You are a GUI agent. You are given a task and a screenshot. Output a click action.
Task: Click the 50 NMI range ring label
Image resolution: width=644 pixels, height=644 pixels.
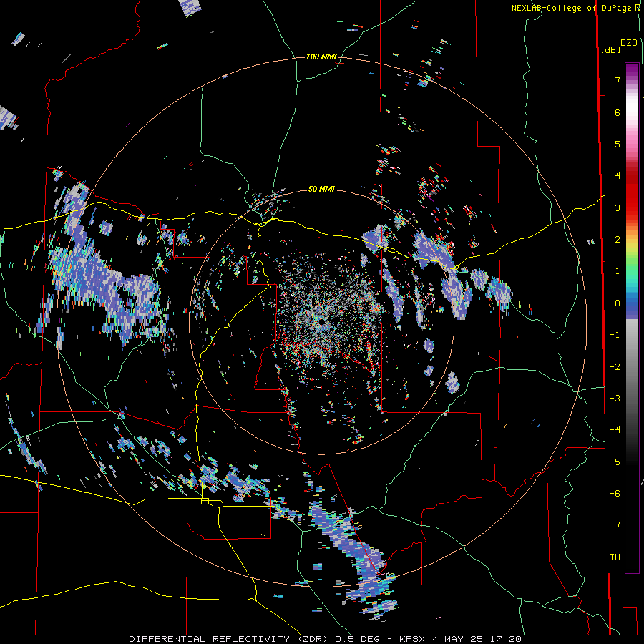[x=321, y=189]
